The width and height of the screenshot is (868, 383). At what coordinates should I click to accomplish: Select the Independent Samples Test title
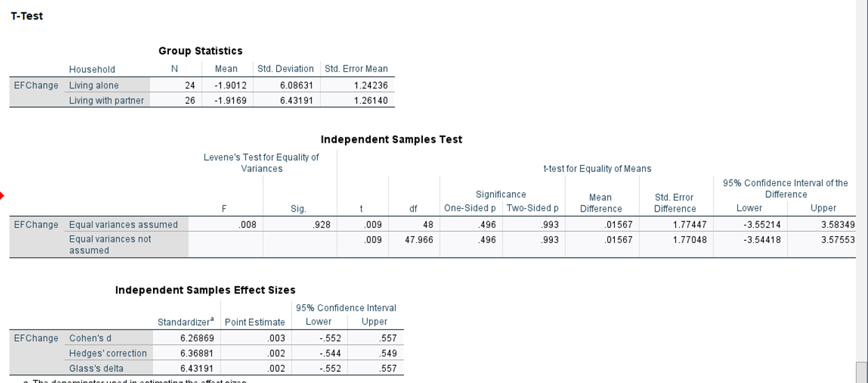point(392,139)
